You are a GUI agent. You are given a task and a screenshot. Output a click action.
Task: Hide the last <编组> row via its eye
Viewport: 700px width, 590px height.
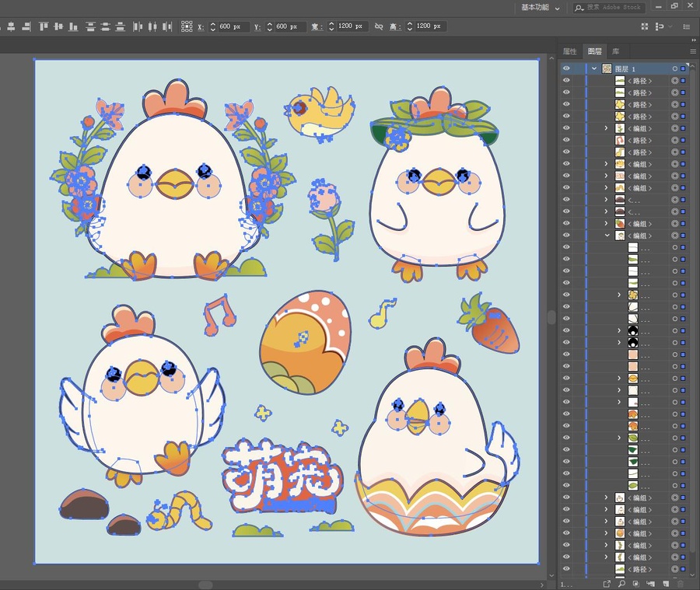tap(566, 557)
